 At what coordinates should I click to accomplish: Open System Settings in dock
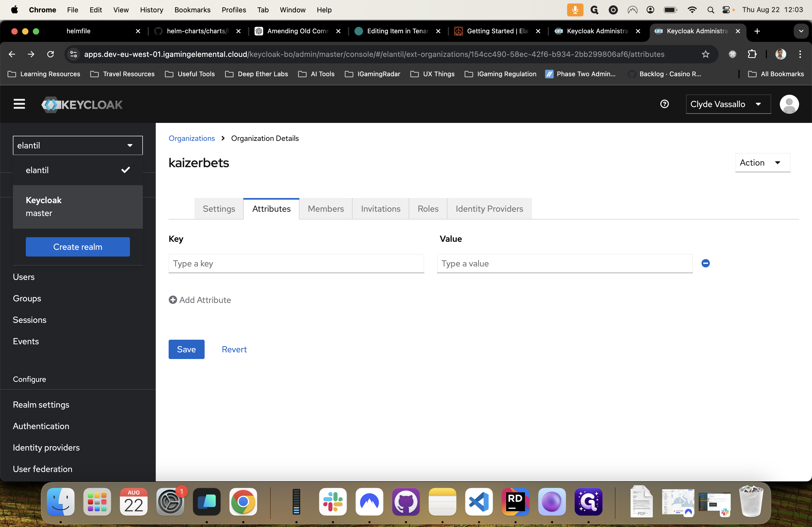(x=170, y=502)
